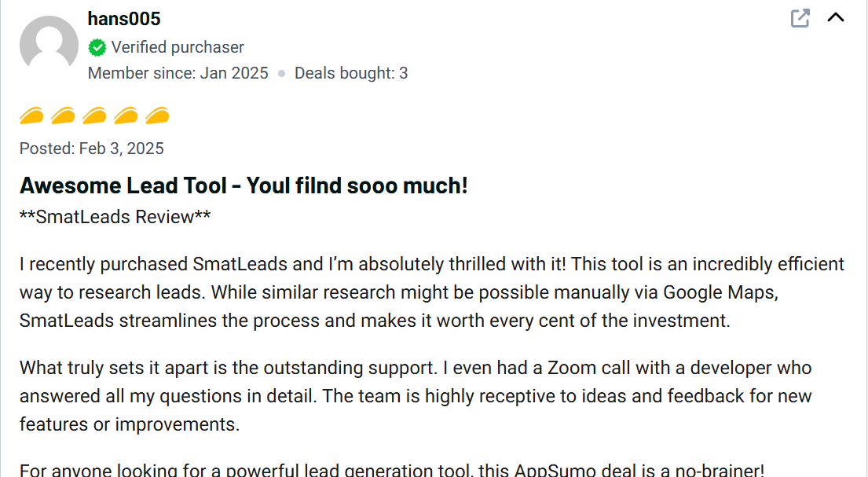
Task: Click the dot separator before Deals bought
Action: (x=281, y=74)
